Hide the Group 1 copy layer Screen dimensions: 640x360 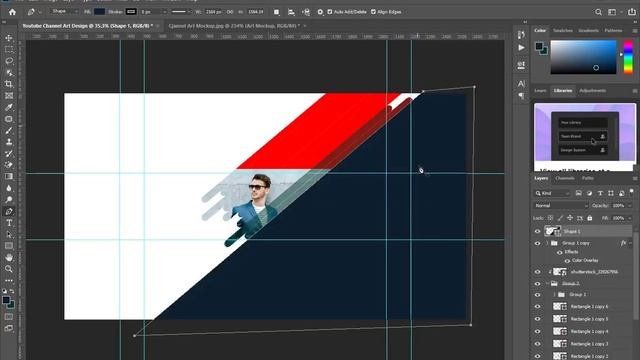coord(538,243)
